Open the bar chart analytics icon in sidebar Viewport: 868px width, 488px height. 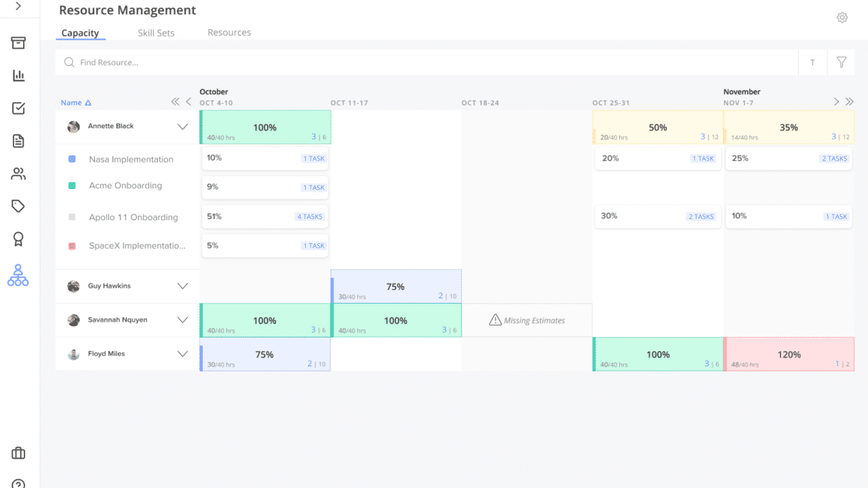click(18, 75)
